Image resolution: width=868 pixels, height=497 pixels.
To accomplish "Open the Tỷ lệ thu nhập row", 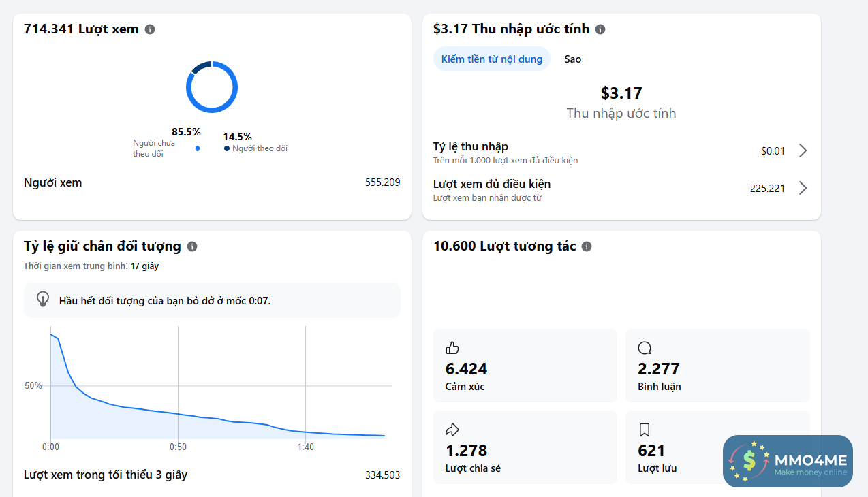I will point(621,153).
